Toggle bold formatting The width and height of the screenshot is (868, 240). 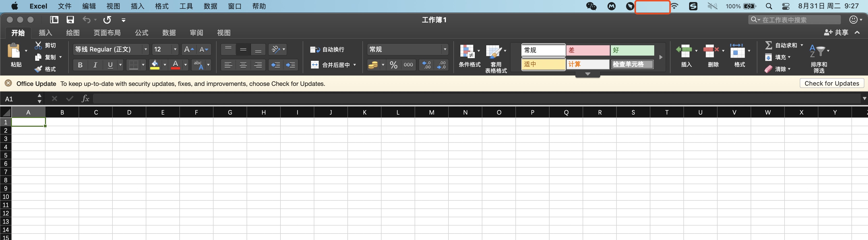(80, 65)
